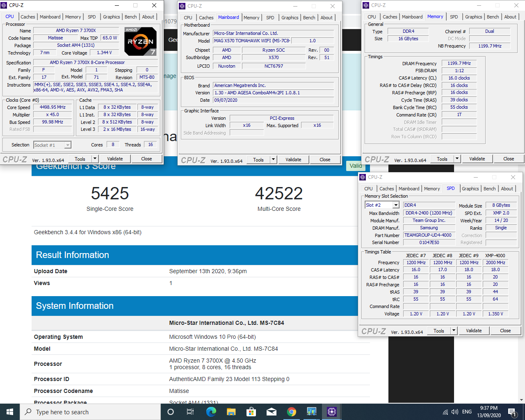Click Close in the SPD window
Viewport: 525px width, 420px height.
click(x=505, y=331)
